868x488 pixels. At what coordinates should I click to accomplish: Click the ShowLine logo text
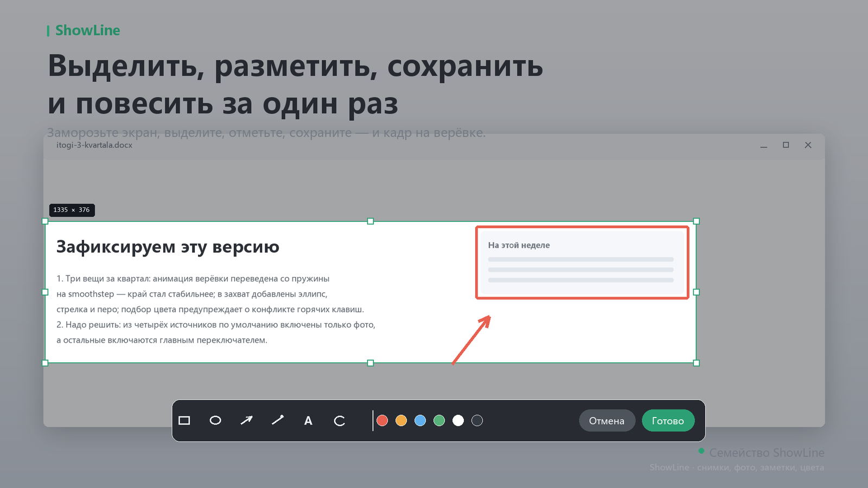[88, 30]
